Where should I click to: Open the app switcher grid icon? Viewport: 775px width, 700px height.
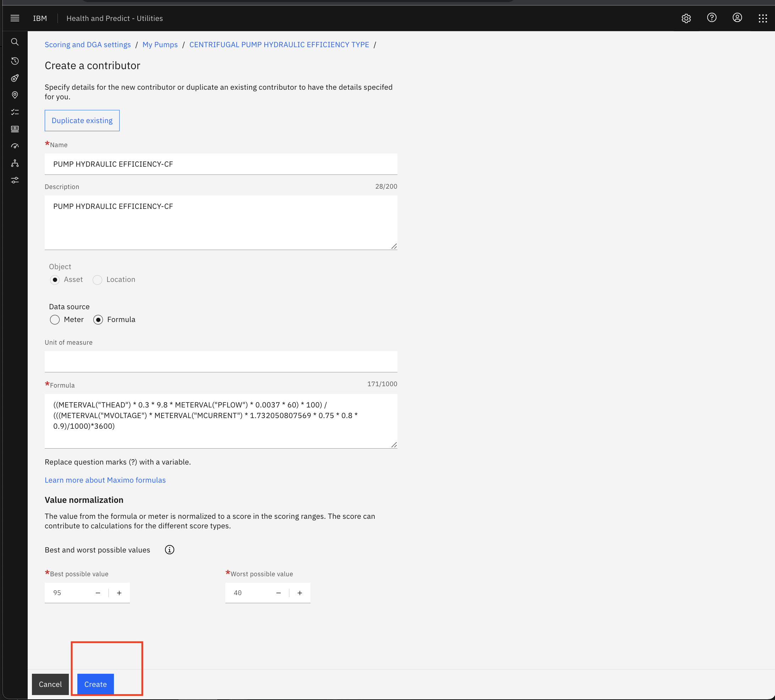(x=763, y=18)
